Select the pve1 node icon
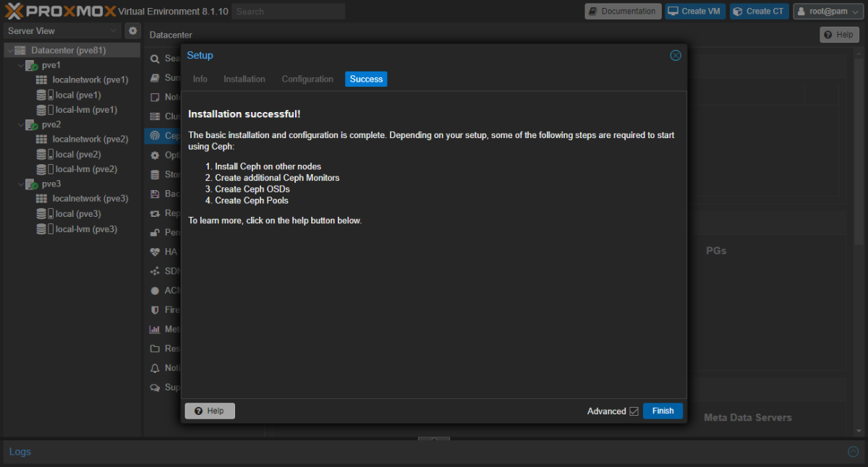868x467 pixels. [x=32, y=65]
